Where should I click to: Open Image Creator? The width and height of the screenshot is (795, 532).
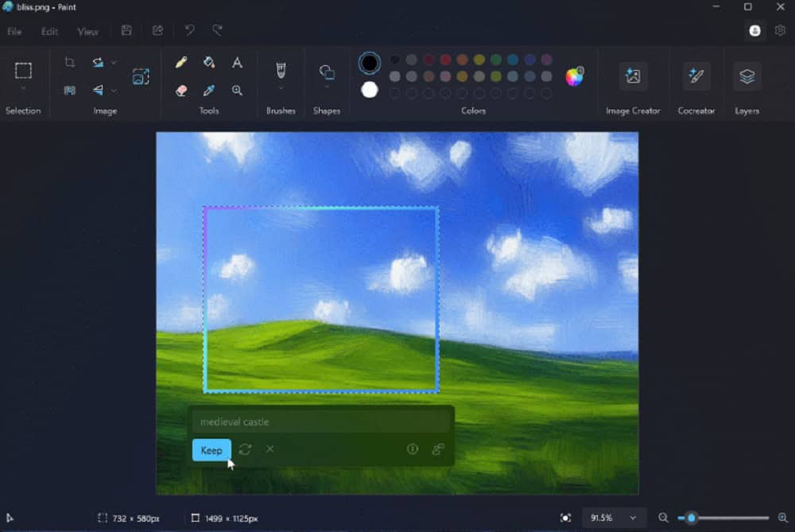tap(633, 77)
